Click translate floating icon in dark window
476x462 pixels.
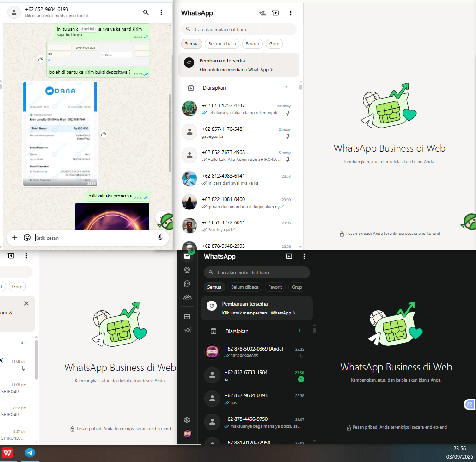[x=470, y=404]
